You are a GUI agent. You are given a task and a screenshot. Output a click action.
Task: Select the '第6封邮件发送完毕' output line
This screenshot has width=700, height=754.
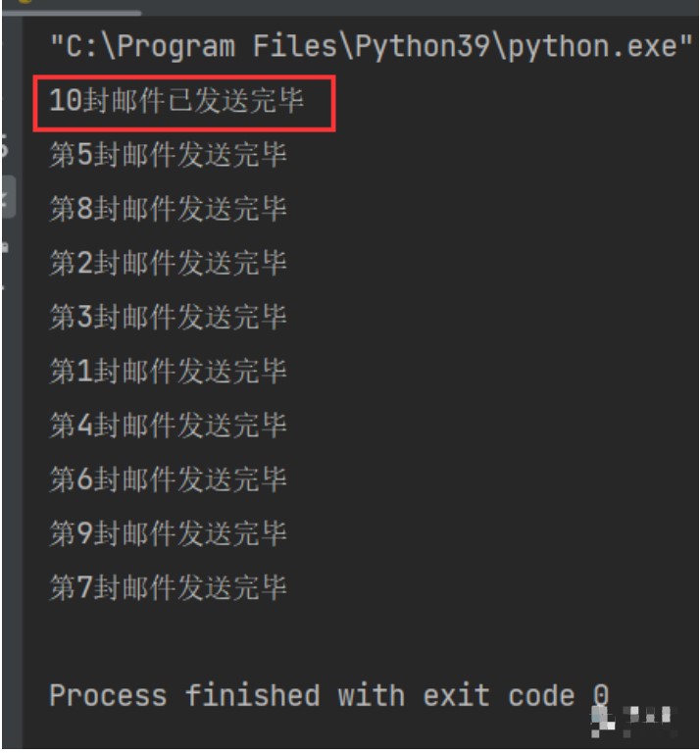click(168, 479)
